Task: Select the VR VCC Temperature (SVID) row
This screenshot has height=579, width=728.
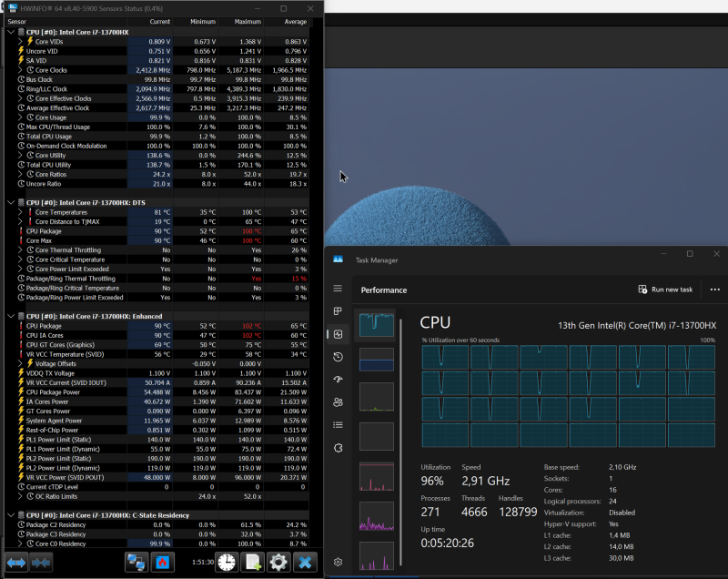Action: 157,354
